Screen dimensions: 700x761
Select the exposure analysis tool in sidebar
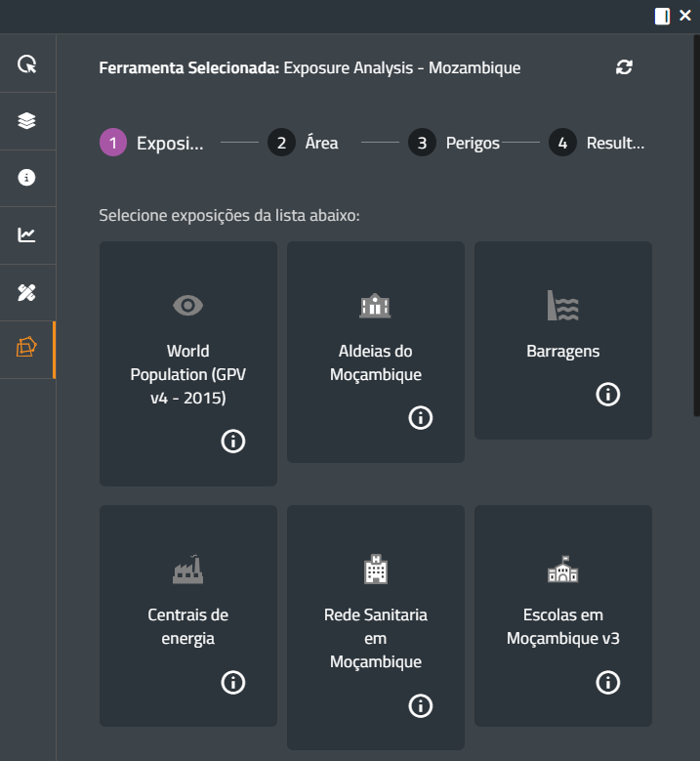(x=26, y=349)
